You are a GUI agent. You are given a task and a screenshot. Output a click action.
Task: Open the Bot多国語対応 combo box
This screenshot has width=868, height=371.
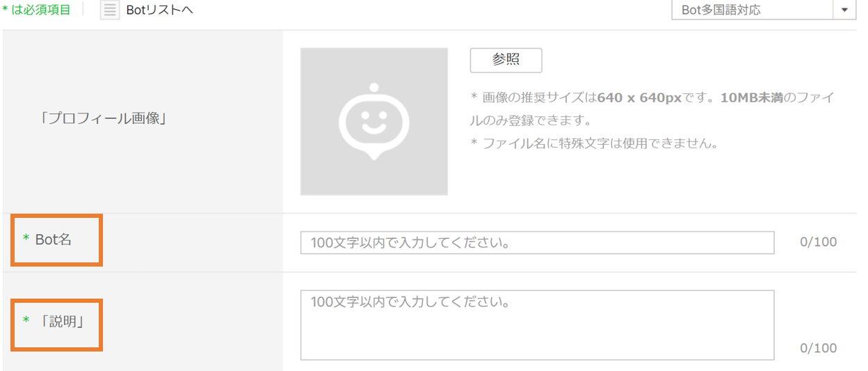click(x=751, y=10)
